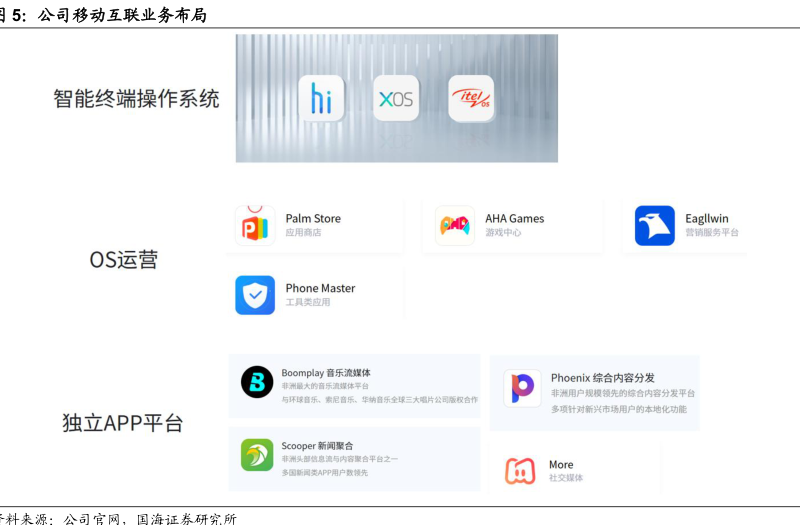
Task: Select the XOS system icon
Action: click(x=396, y=99)
